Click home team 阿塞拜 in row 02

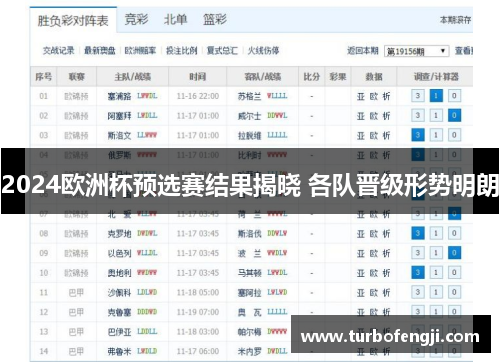[119, 116]
